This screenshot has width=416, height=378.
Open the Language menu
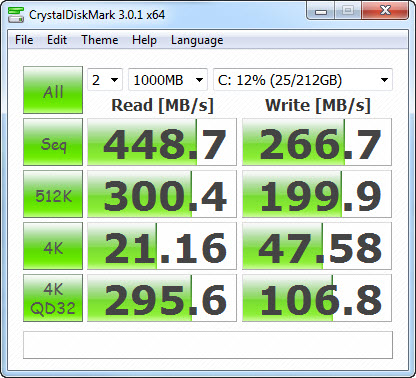coord(197,40)
